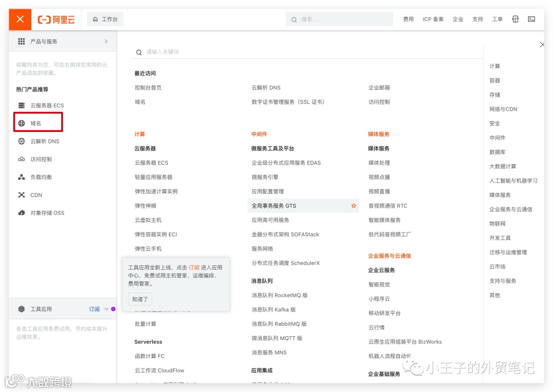Open 数字证书管理服务 (SSL 证书)
Image resolution: width=553 pixels, height=392 pixels.
coord(288,102)
